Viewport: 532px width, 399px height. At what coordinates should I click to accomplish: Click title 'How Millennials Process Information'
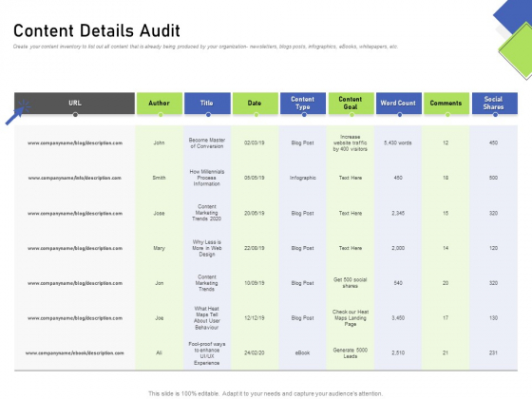pyautogui.click(x=207, y=178)
